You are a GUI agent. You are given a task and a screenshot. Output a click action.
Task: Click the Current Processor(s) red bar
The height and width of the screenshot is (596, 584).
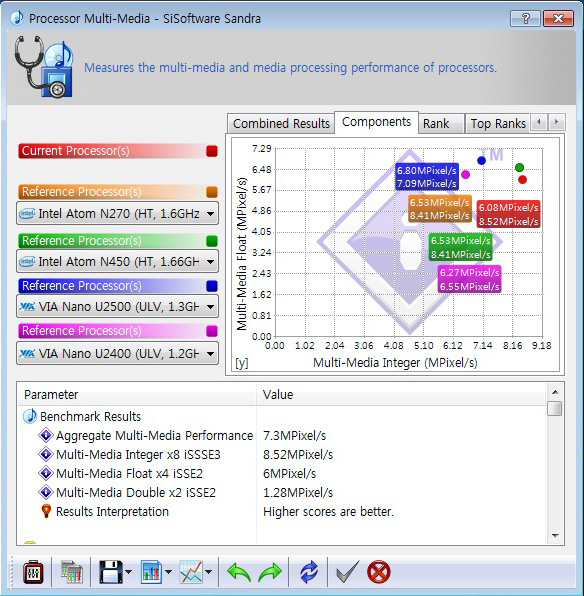118,151
